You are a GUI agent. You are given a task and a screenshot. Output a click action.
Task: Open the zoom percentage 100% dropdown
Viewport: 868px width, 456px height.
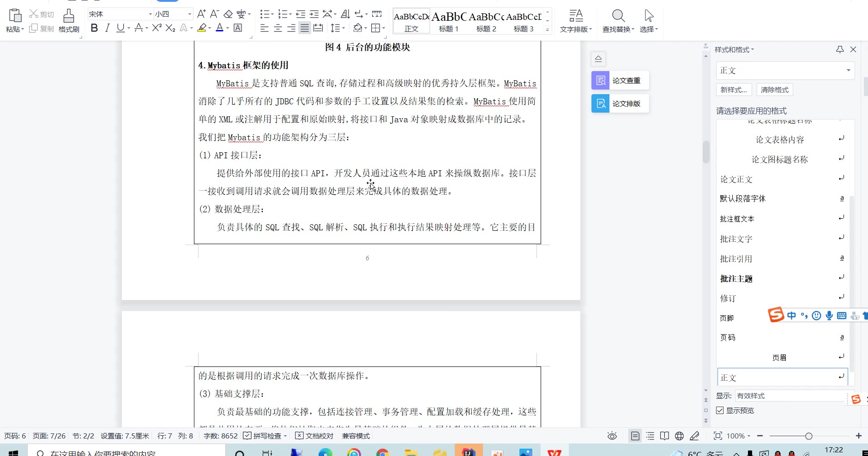click(x=738, y=436)
